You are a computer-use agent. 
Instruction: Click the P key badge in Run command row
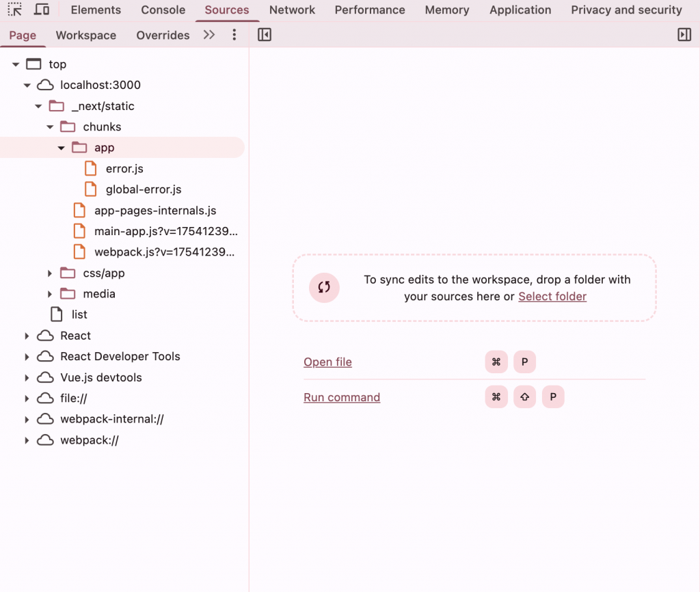coord(553,397)
